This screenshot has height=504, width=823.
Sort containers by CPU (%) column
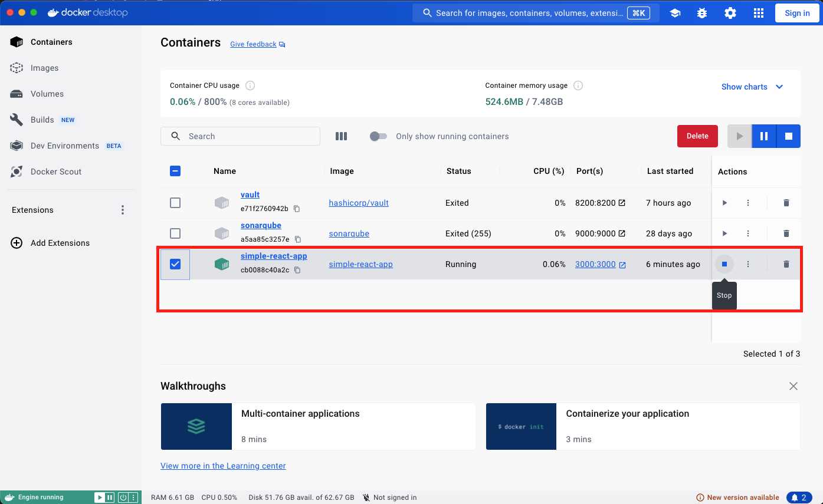[x=549, y=171]
